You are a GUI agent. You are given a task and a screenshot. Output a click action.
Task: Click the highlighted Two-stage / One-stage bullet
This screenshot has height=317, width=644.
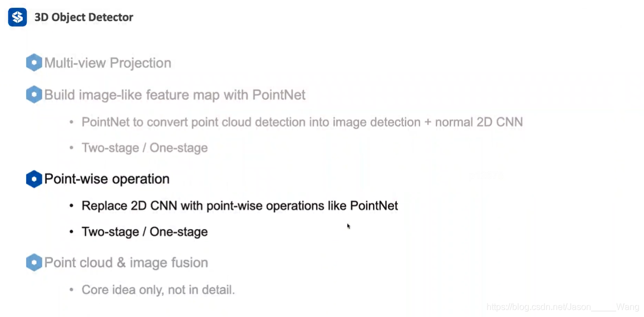point(145,231)
